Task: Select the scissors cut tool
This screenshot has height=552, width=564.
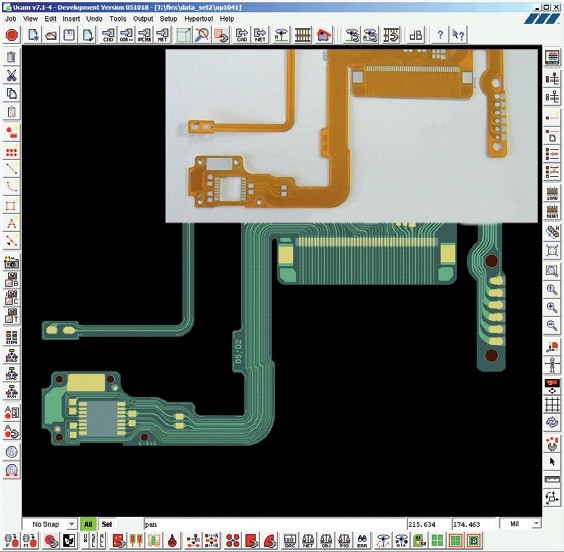Action: [12, 75]
